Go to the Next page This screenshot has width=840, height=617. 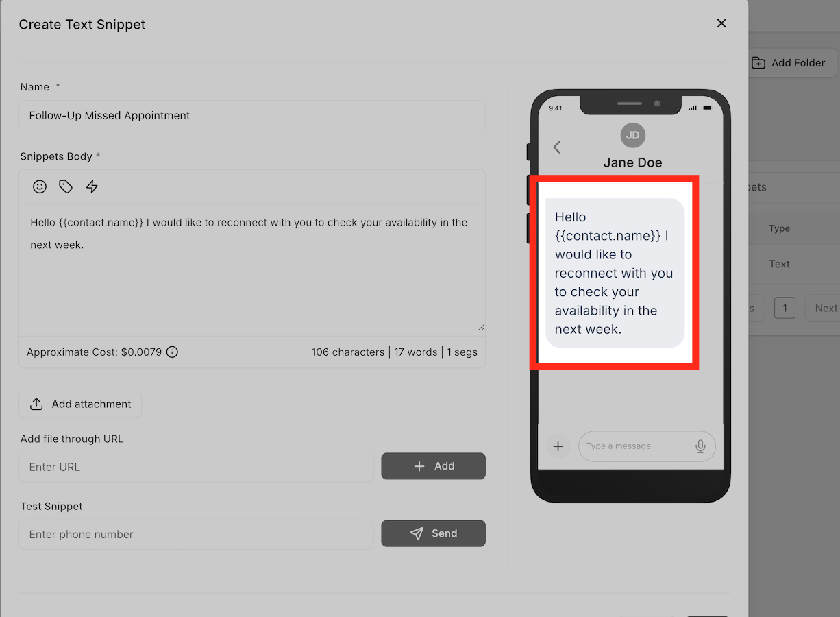(824, 308)
